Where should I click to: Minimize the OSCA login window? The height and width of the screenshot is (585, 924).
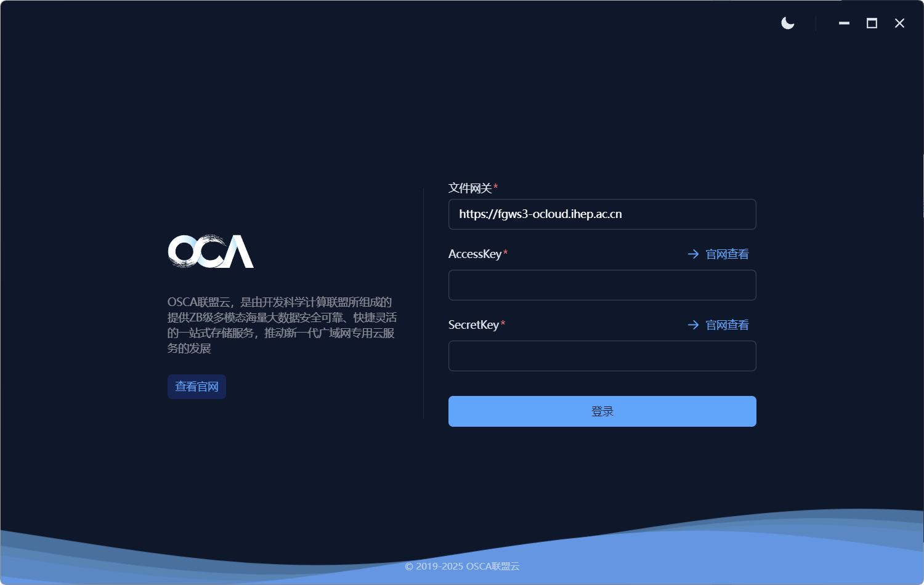click(x=844, y=23)
